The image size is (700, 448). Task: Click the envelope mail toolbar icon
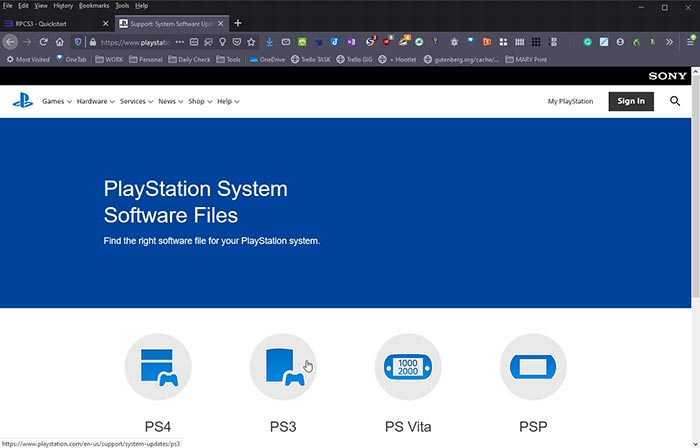(286, 42)
